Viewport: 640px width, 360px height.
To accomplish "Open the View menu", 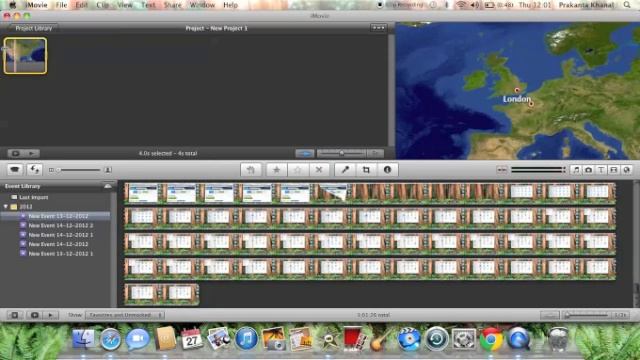I will (x=124, y=5).
